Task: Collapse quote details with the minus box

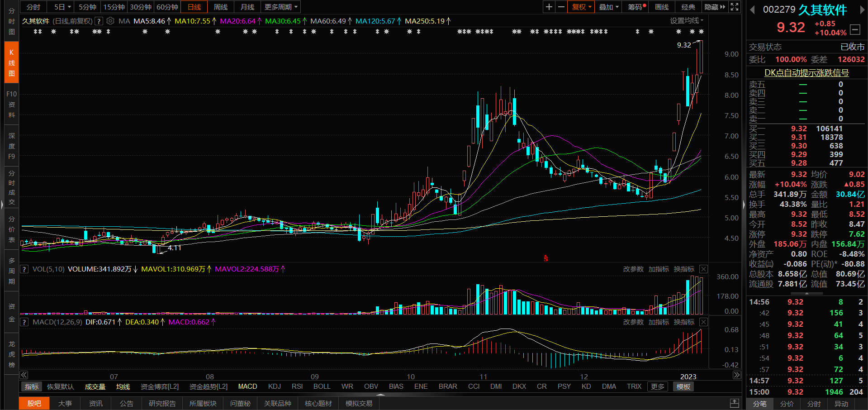Action: pos(855,29)
